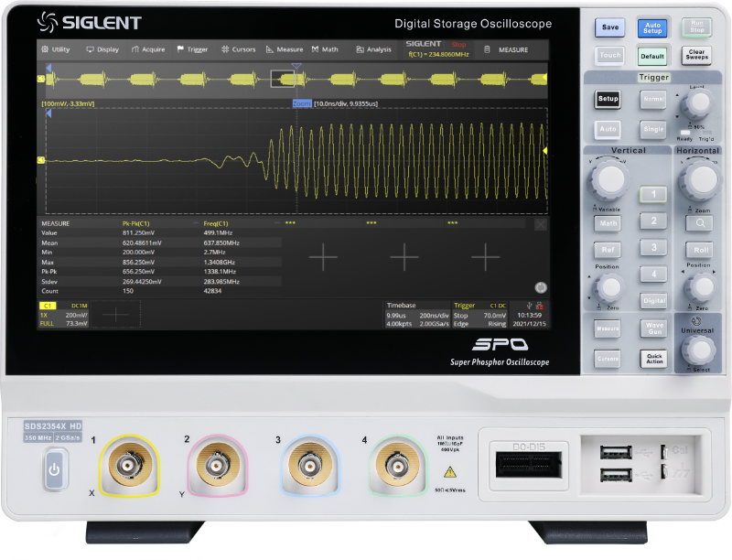
Task: Select Single trigger mode button
Action: click(x=652, y=129)
